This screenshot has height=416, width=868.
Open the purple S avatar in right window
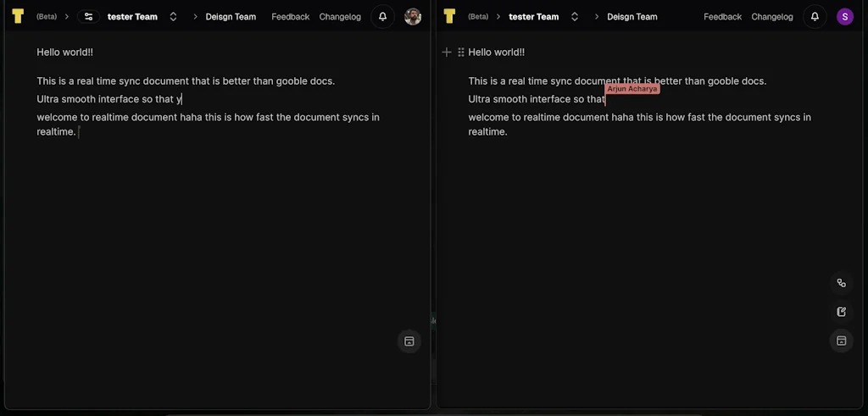845,17
